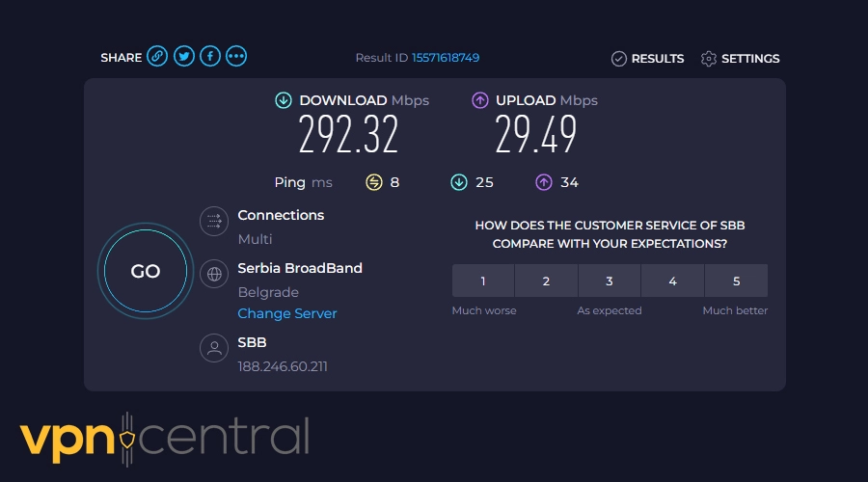This screenshot has width=868, height=482.
Task: Click the Serbia BroadBand server name
Action: pyautogui.click(x=300, y=268)
